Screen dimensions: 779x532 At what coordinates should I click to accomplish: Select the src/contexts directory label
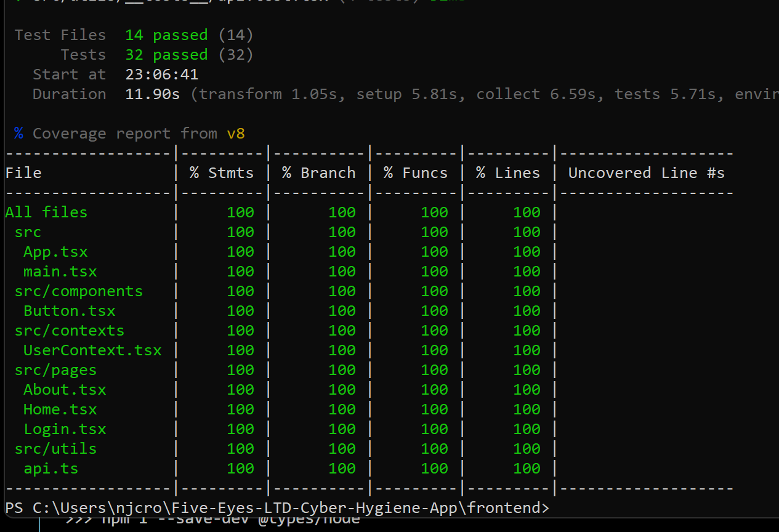69,330
